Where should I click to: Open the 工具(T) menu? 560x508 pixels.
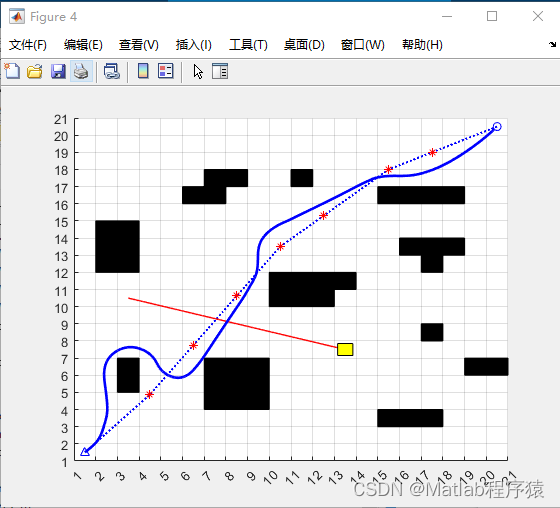click(248, 45)
